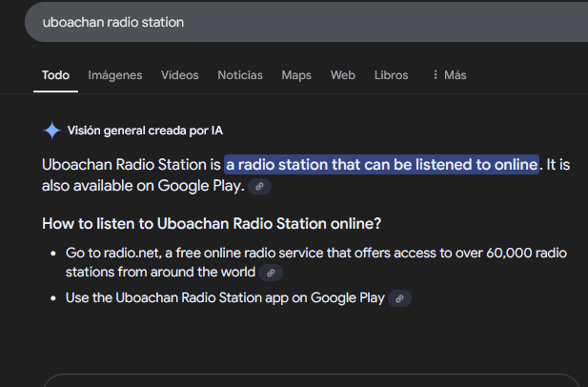Click 'Visión general creada por IA' heading
This screenshot has height=387, width=588.
[145, 131]
